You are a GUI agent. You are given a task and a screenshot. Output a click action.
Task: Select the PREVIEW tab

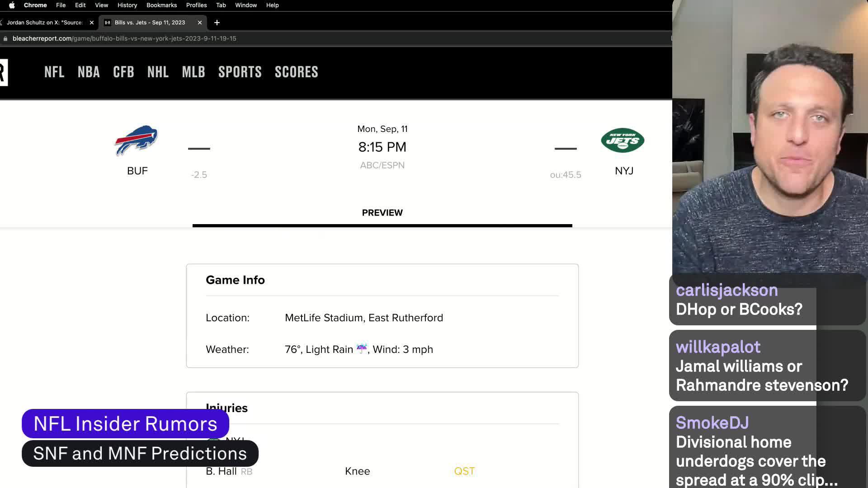[383, 213]
